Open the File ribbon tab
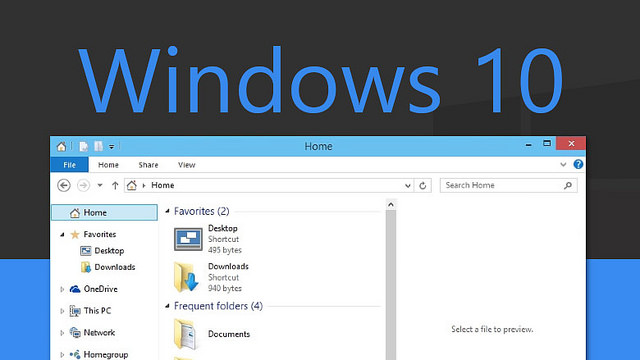This screenshot has width=640, height=360. (x=69, y=165)
